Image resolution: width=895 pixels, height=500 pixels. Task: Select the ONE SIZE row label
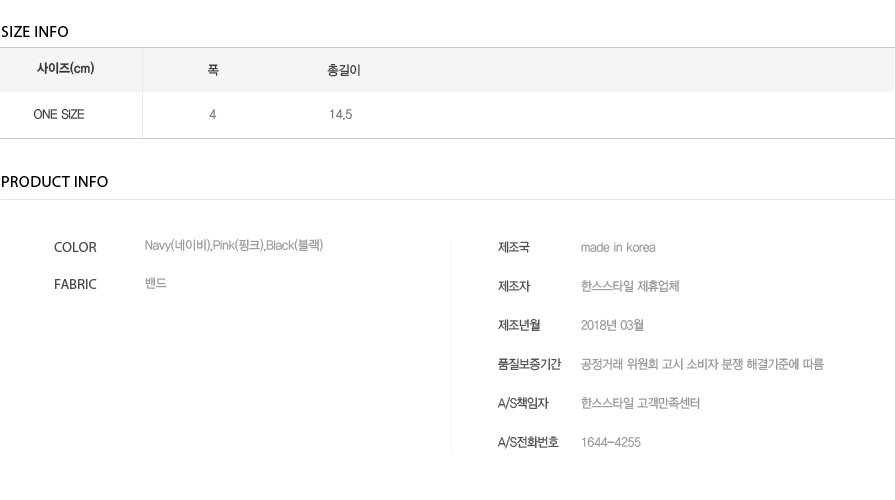point(59,114)
